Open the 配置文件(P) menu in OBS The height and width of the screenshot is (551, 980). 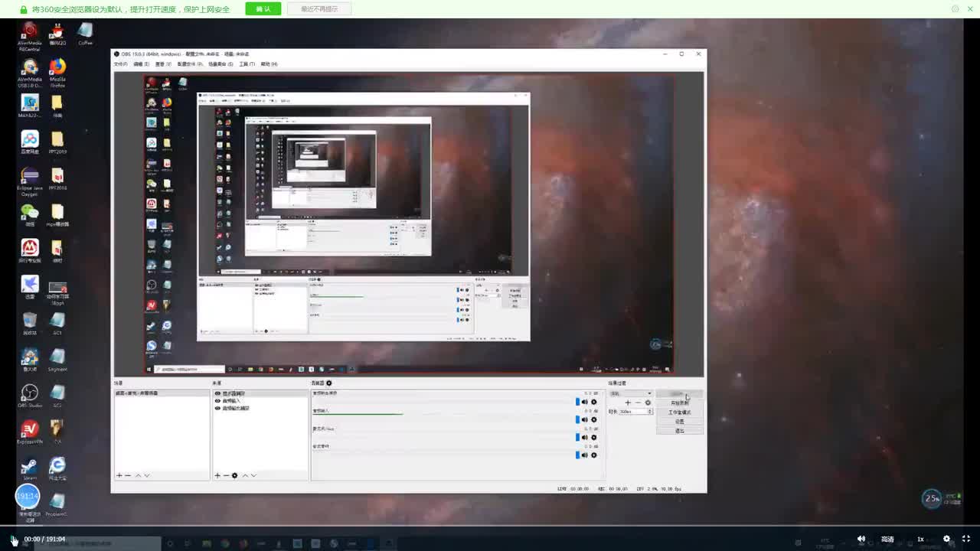(190, 64)
